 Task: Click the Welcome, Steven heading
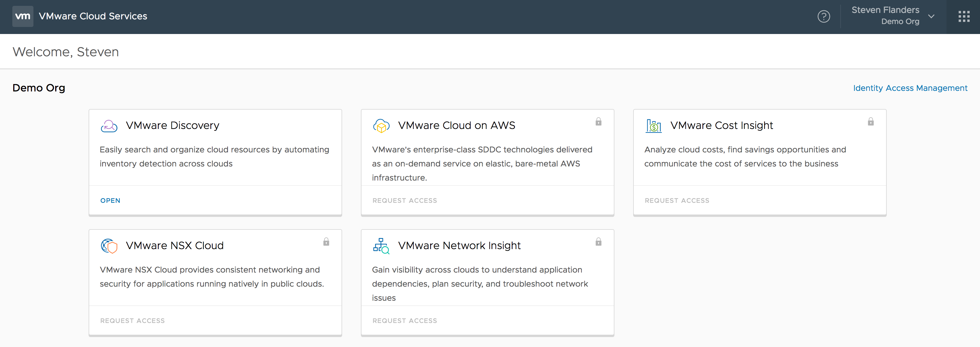(66, 52)
